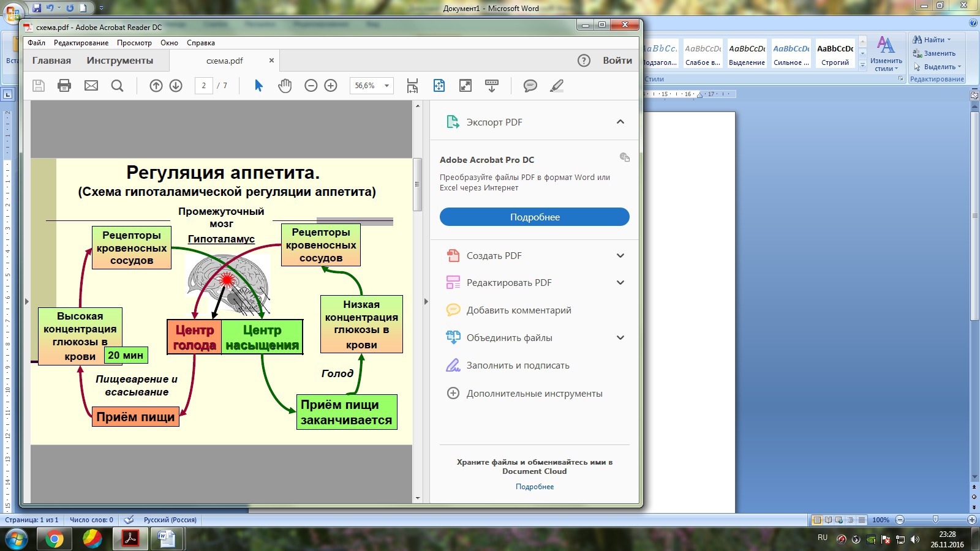The width and height of the screenshot is (980, 551).
Task: Click the Send by email envelope icon
Action: (x=91, y=86)
